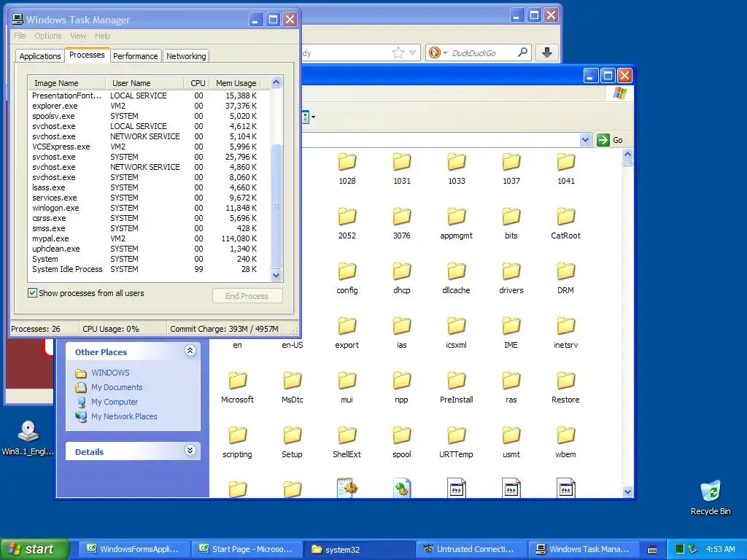
Task: Bookmark page with the star icon
Action: tap(398, 52)
